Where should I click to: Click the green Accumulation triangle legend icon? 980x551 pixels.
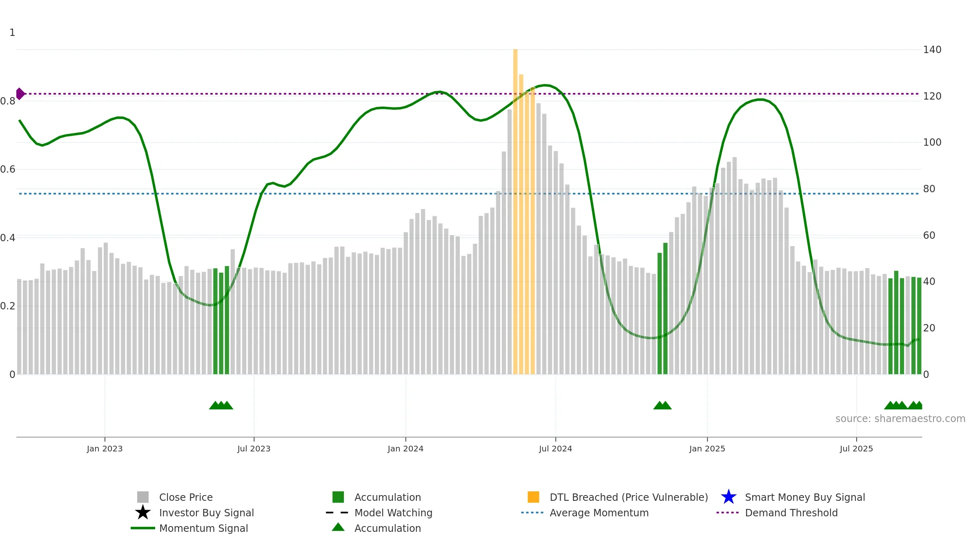338,527
